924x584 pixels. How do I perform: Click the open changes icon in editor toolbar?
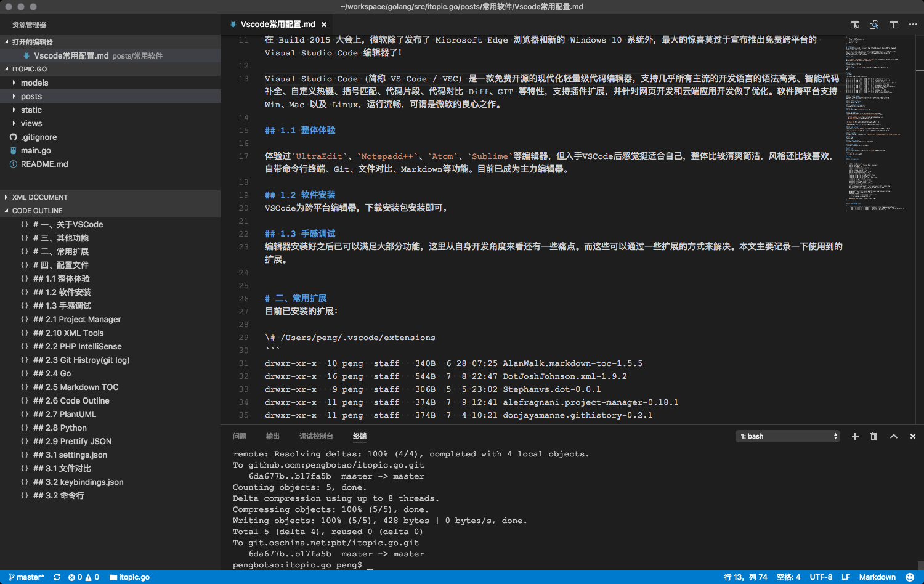(873, 25)
